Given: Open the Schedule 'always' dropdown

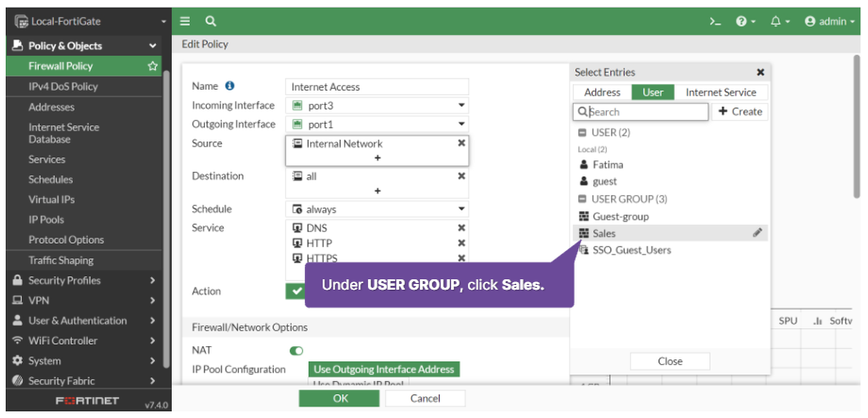Looking at the screenshot, I should pyautogui.click(x=377, y=209).
